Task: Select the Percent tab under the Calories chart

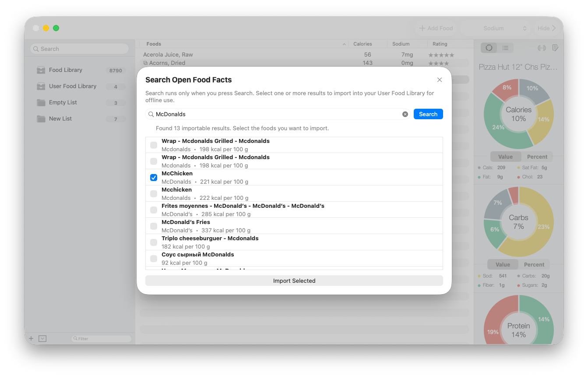Action: tap(537, 156)
